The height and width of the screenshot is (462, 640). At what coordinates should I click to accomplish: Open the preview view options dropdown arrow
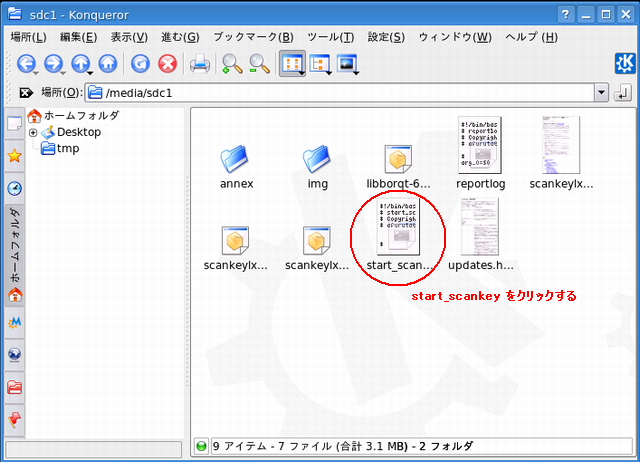pos(356,73)
